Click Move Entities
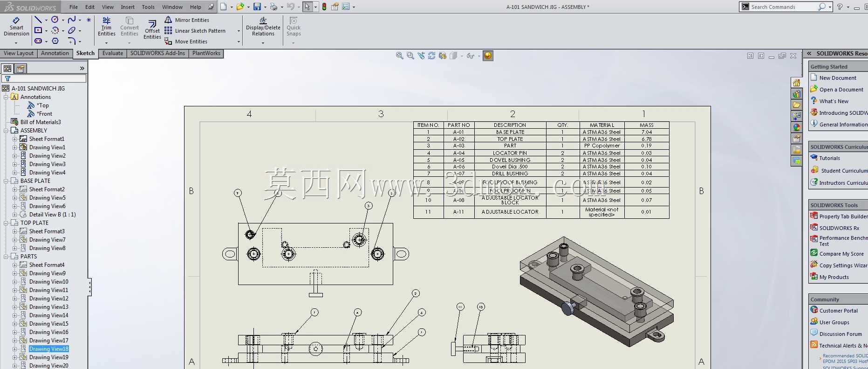The height and width of the screenshot is (369, 868). [186, 42]
